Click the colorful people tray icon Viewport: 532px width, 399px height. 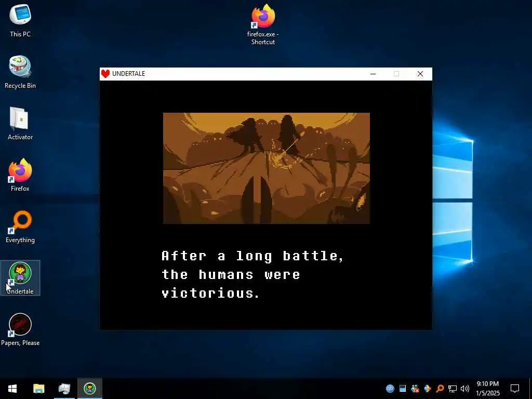point(415,389)
